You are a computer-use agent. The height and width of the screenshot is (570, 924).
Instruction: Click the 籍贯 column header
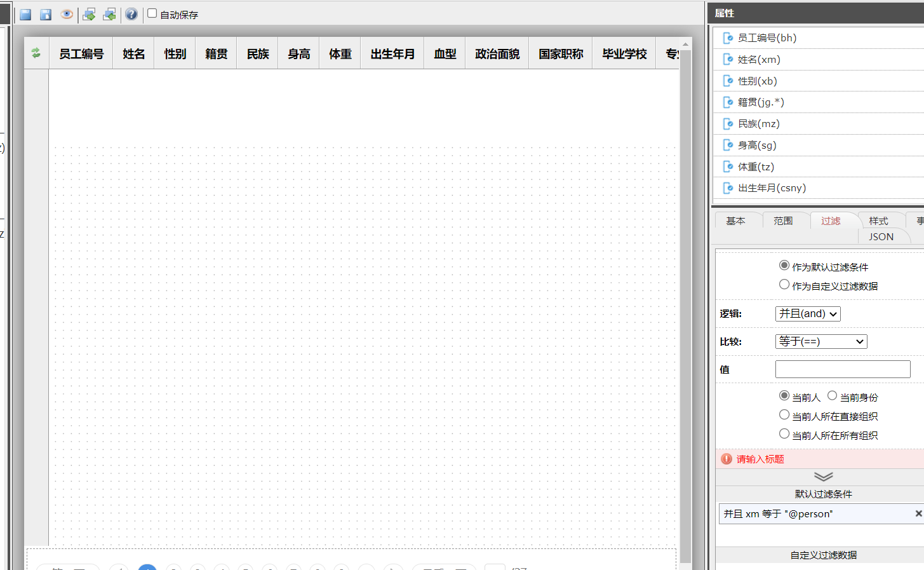(x=217, y=54)
